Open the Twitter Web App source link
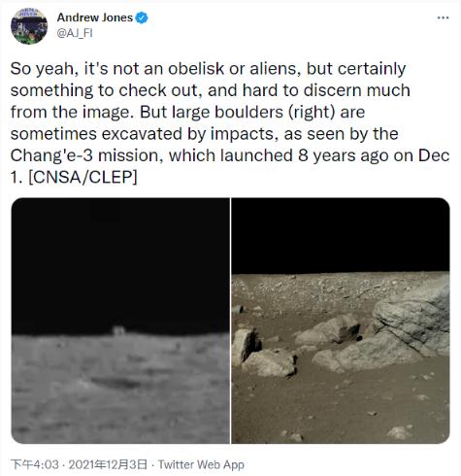 click(201, 464)
